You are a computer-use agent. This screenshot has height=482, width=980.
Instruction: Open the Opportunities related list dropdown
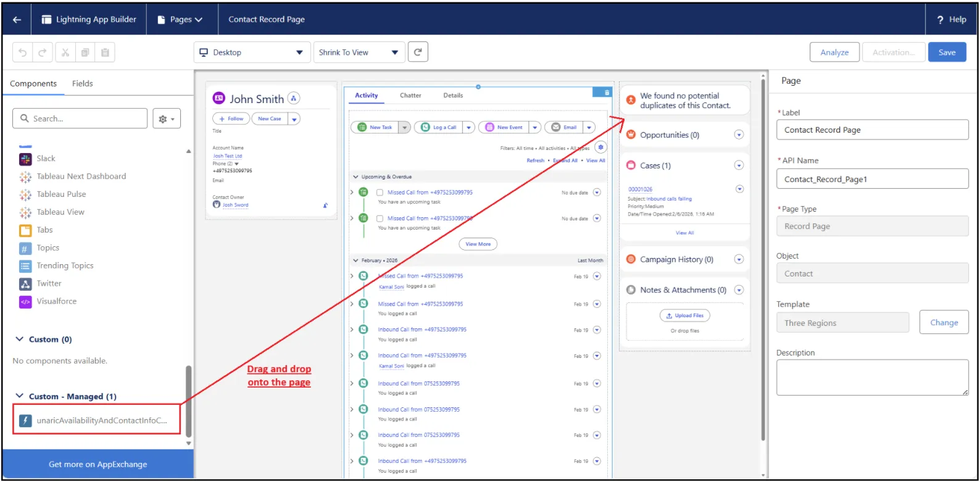click(x=739, y=135)
